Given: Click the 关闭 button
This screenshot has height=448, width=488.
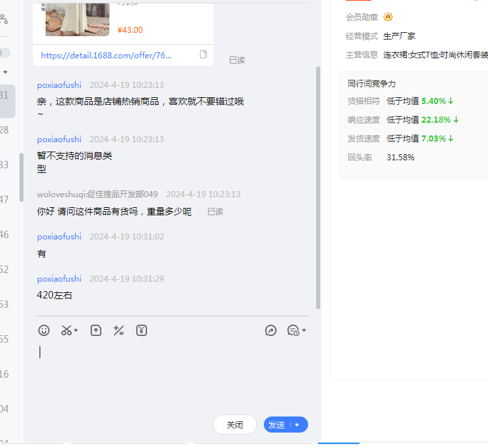Looking at the screenshot, I should (234, 425).
